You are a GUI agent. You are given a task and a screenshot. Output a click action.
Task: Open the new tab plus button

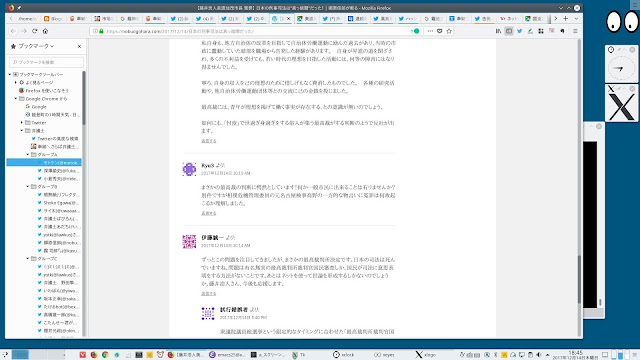pos(566,18)
